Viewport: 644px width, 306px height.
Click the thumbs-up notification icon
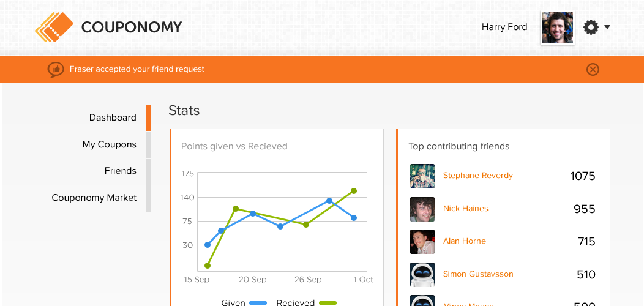pos(56,69)
